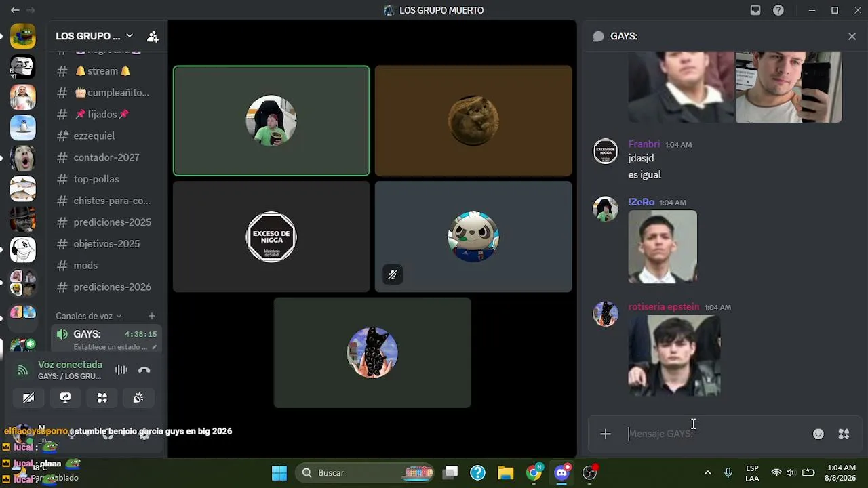Share your screen

[x=65, y=398]
